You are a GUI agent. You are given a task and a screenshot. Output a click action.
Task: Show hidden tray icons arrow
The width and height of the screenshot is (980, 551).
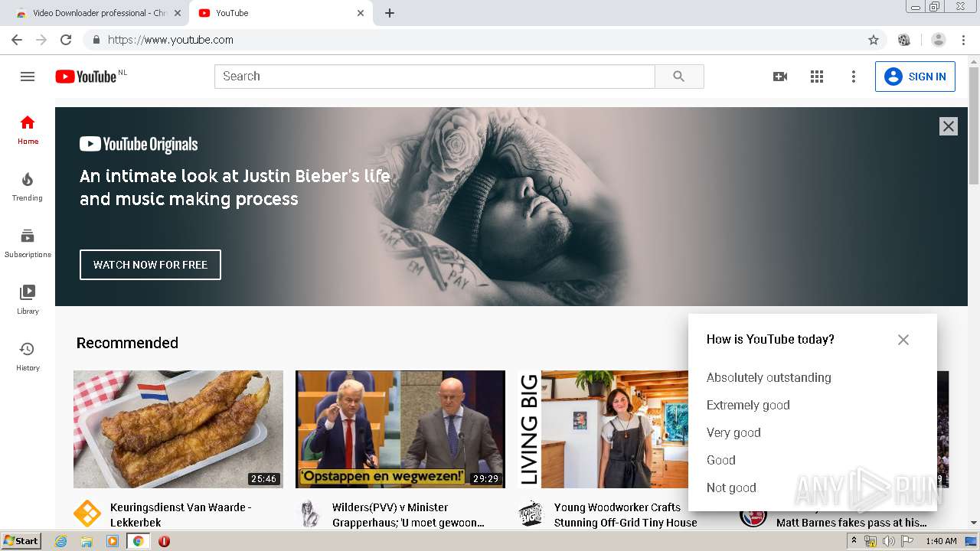click(854, 541)
